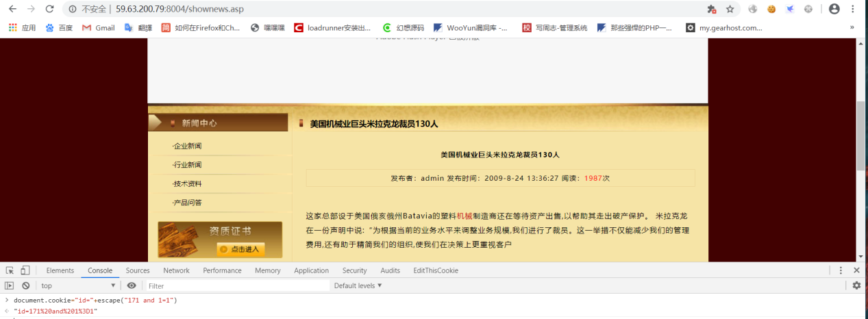
Task: Open the 应用 apps shortcut
Action: coord(22,28)
